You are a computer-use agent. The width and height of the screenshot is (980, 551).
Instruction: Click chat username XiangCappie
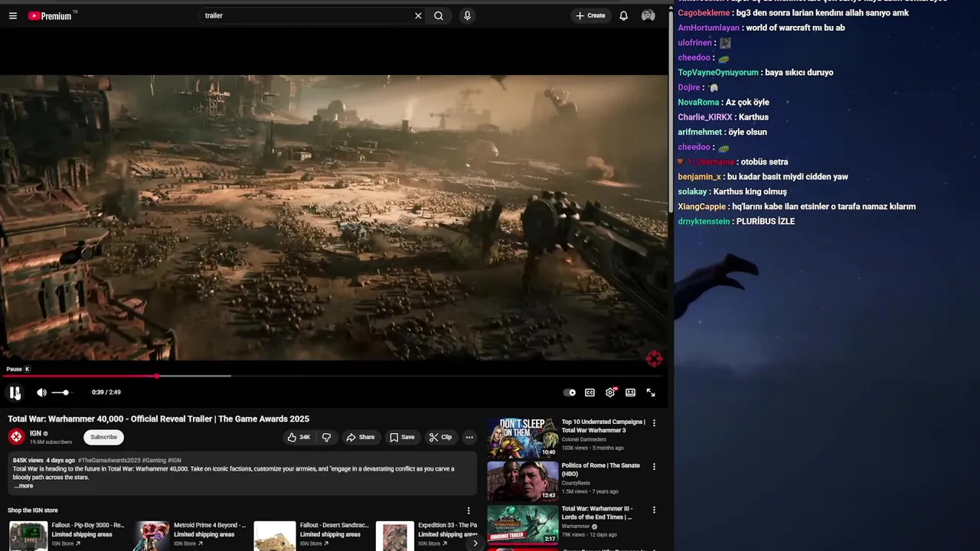701,207
